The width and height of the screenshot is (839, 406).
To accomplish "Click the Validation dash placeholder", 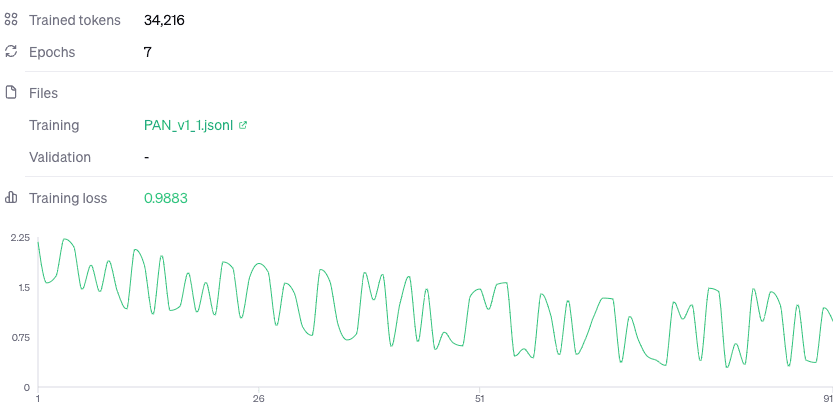I will (x=147, y=157).
